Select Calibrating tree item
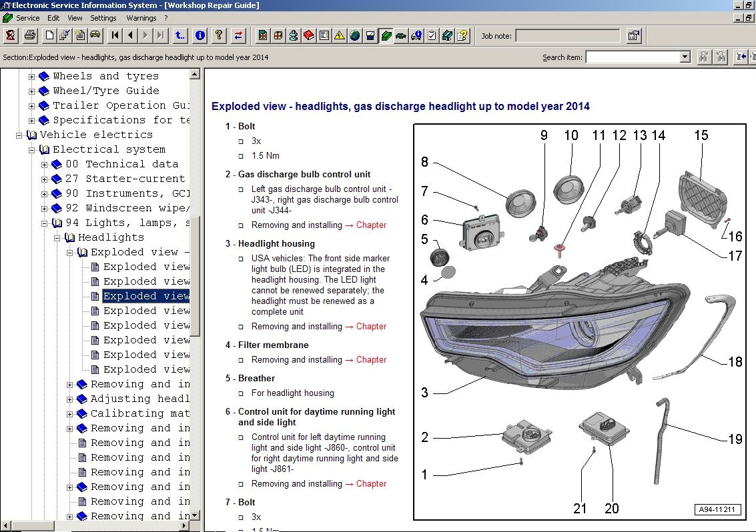This screenshot has width=756, height=532. [140, 413]
